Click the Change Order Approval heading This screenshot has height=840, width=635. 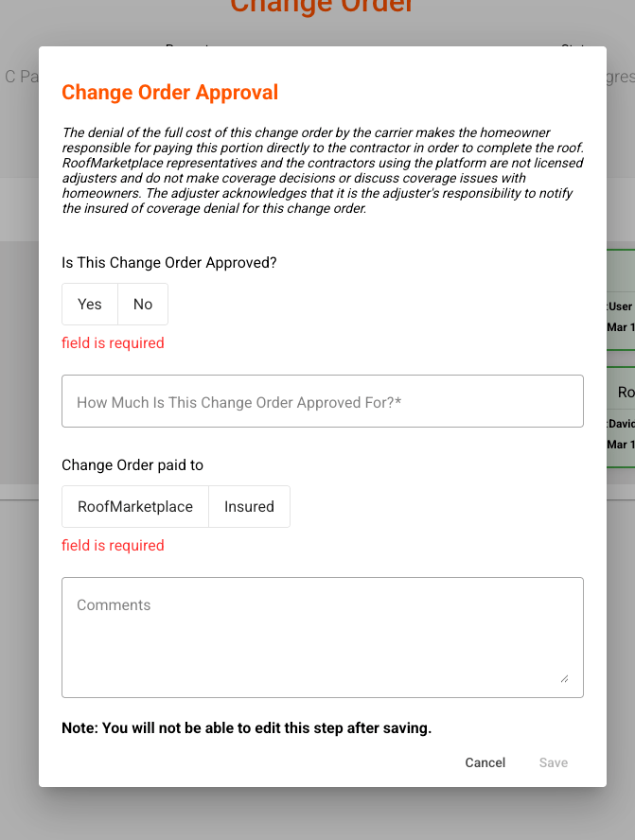point(170,93)
